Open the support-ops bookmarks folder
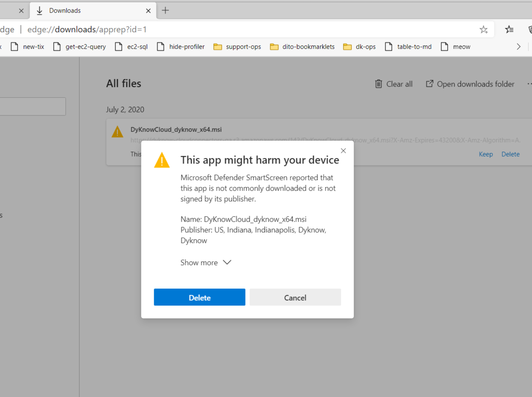 pyautogui.click(x=237, y=47)
